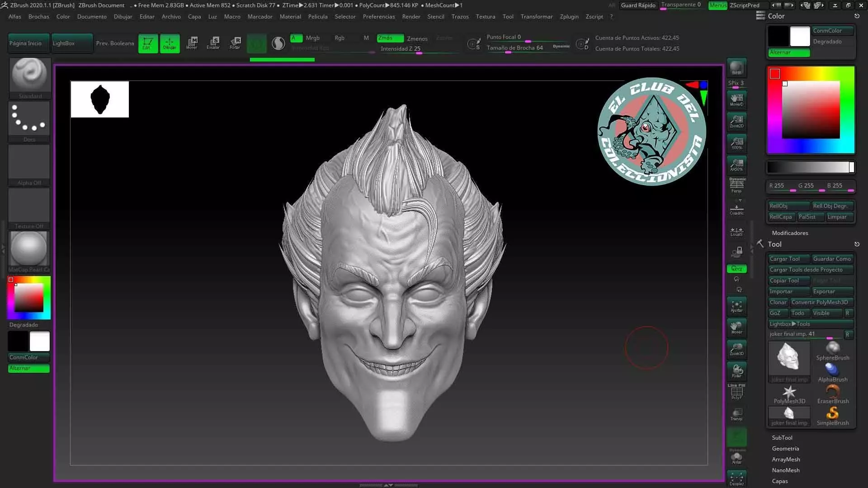The height and width of the screenshot is (488, 868).
Task: Toggle the Mrgb channel button
Action: point(312,38)
